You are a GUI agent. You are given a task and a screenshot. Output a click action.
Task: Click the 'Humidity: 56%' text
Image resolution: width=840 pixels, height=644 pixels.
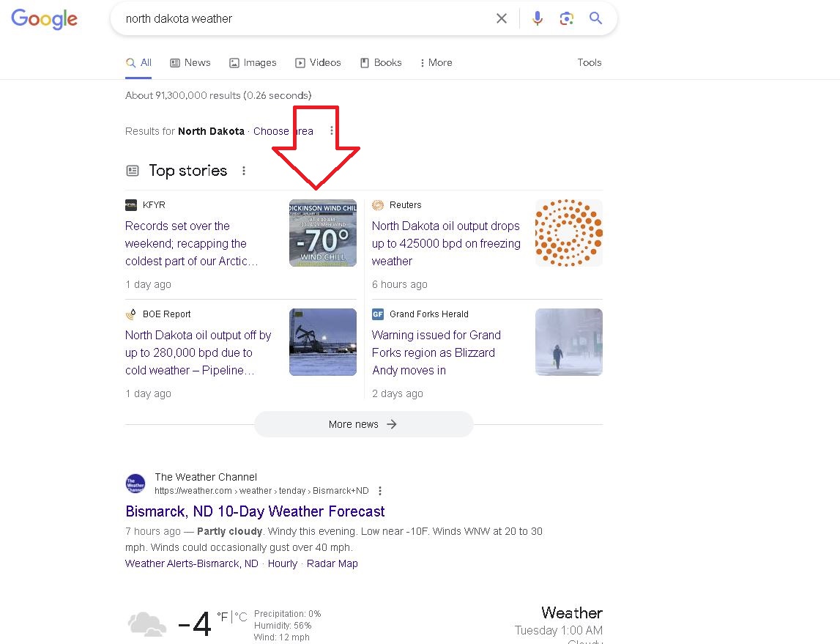(283, 626)
